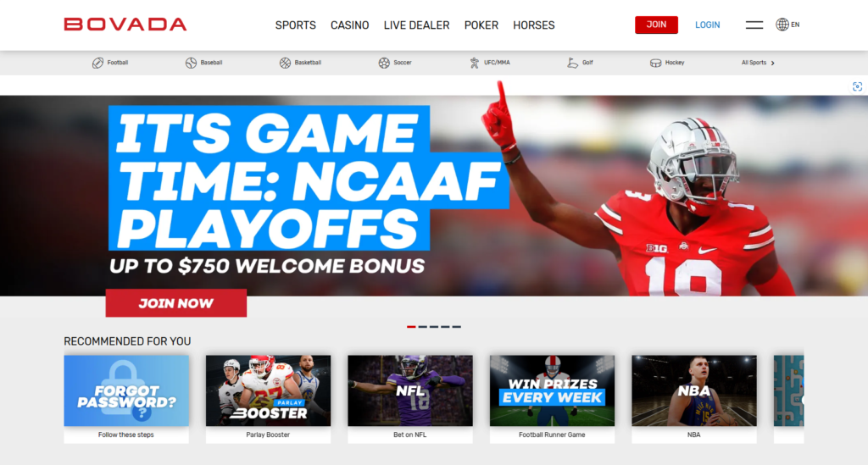Open the Hockey icon
The image size is (868, 465).
655,63
